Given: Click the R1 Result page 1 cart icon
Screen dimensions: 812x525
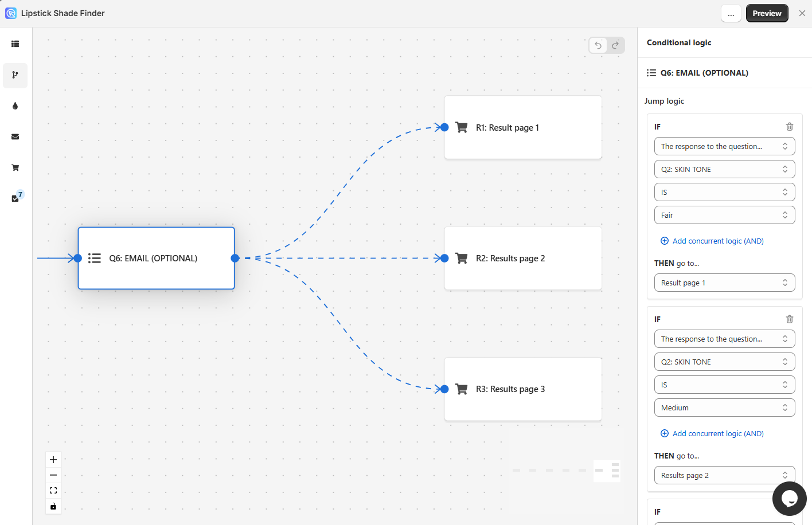Looking at the screenshot, I should click(x=462, y=127).
